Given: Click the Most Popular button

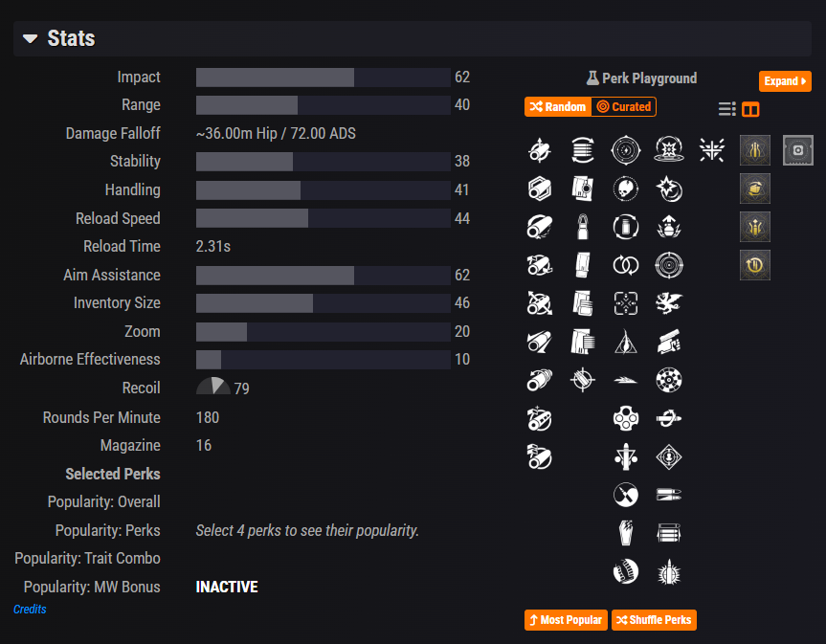Looking at the screenshot, I should coord(566,620).
